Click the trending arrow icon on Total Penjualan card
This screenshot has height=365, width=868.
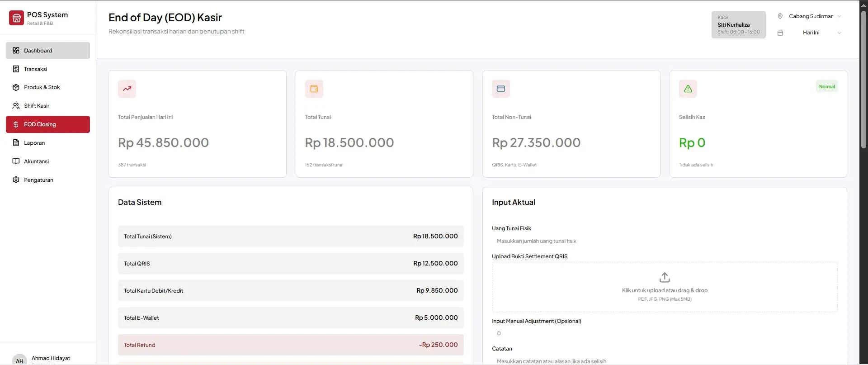127,89
